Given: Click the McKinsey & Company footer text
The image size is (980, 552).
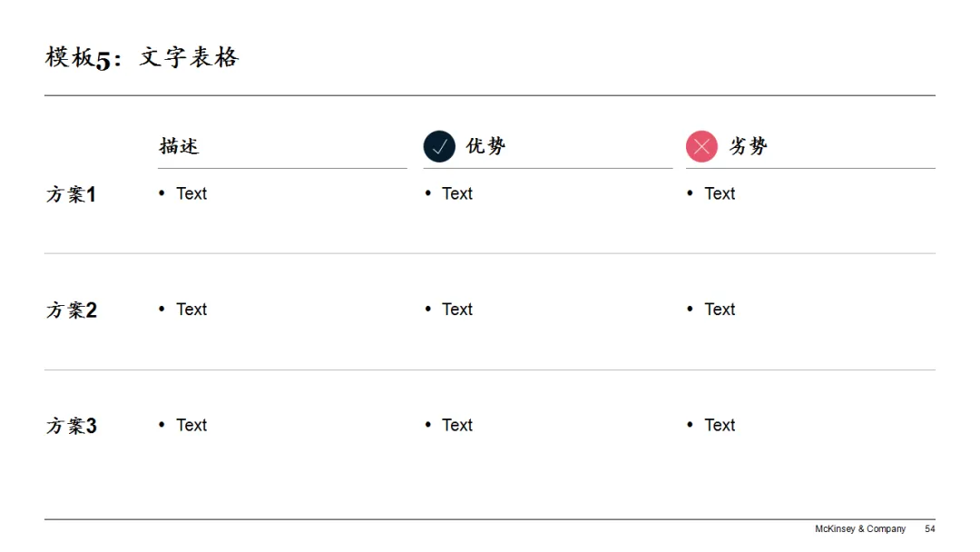Looking at the screenshot, I should [x=860, y=529].
